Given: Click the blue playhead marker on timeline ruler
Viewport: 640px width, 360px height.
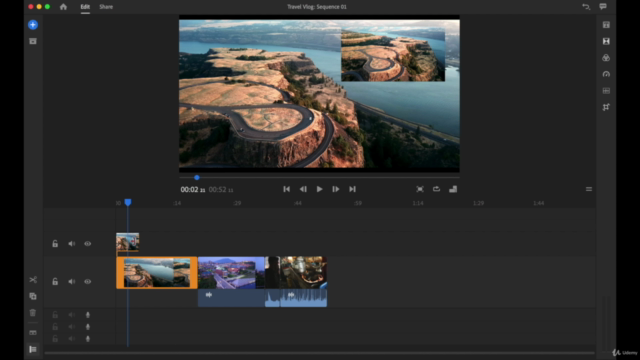Looking at the screenshot, I should click(128, 202).
